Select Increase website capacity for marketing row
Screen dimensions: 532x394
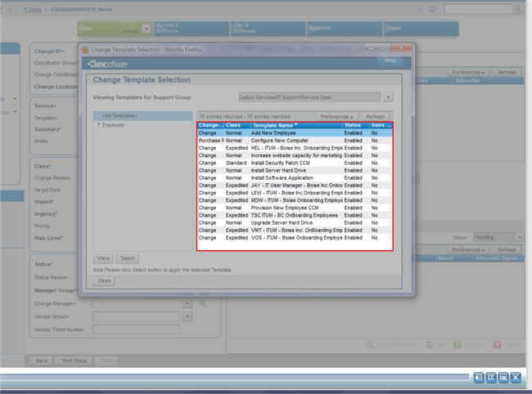click(x=295, y=155)
